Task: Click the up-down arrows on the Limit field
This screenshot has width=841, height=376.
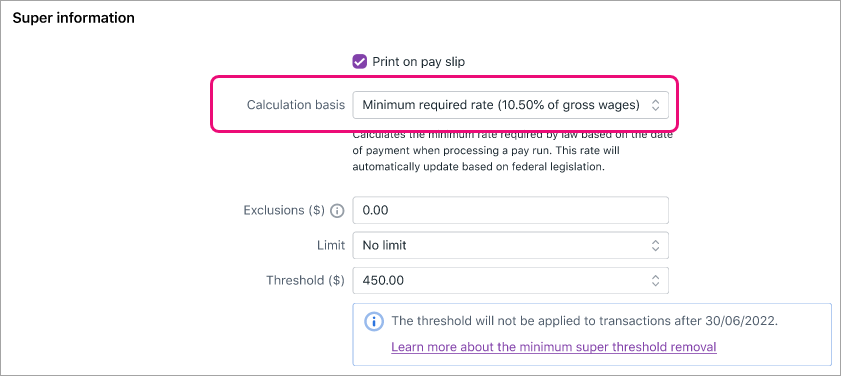Action: (655, 246)
